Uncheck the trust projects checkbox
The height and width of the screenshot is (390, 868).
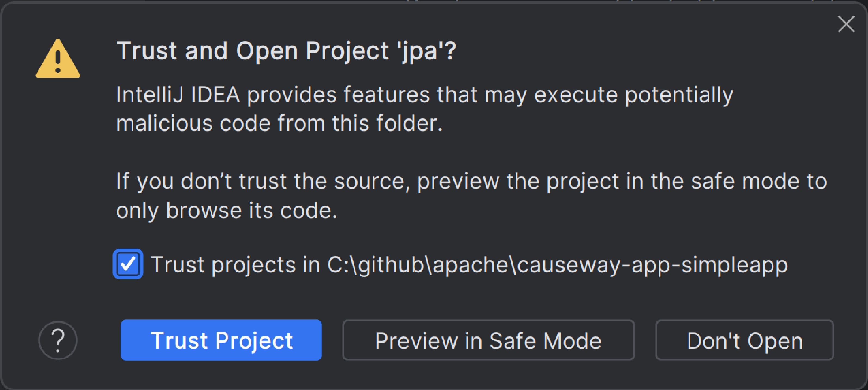point(128,264)
